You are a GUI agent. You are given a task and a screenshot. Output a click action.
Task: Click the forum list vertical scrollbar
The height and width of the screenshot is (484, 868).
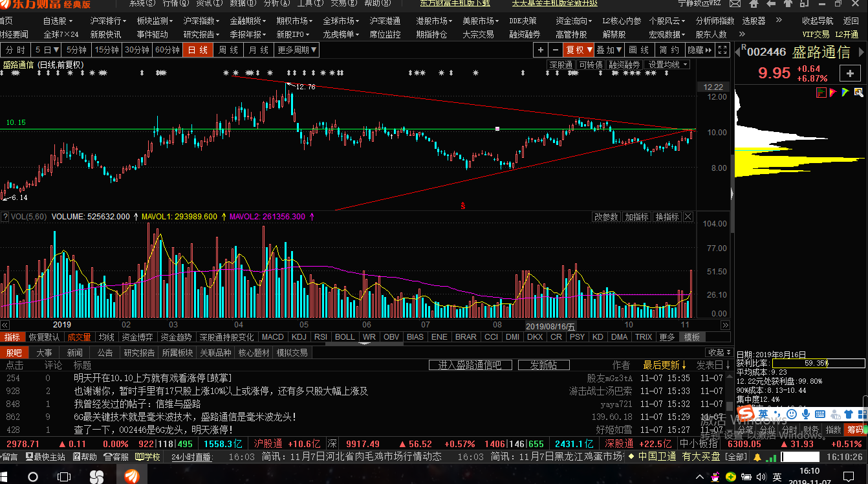730,398
